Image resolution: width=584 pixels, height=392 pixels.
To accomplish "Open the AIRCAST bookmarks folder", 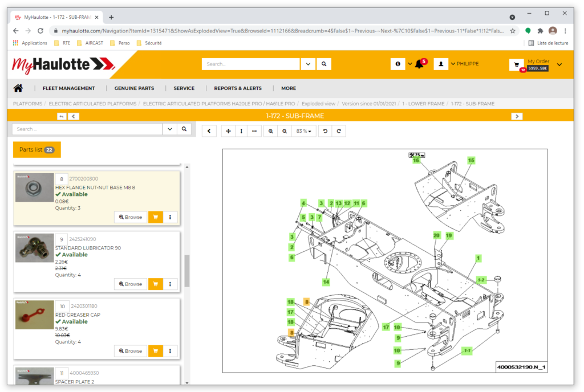I will (90, 43).
